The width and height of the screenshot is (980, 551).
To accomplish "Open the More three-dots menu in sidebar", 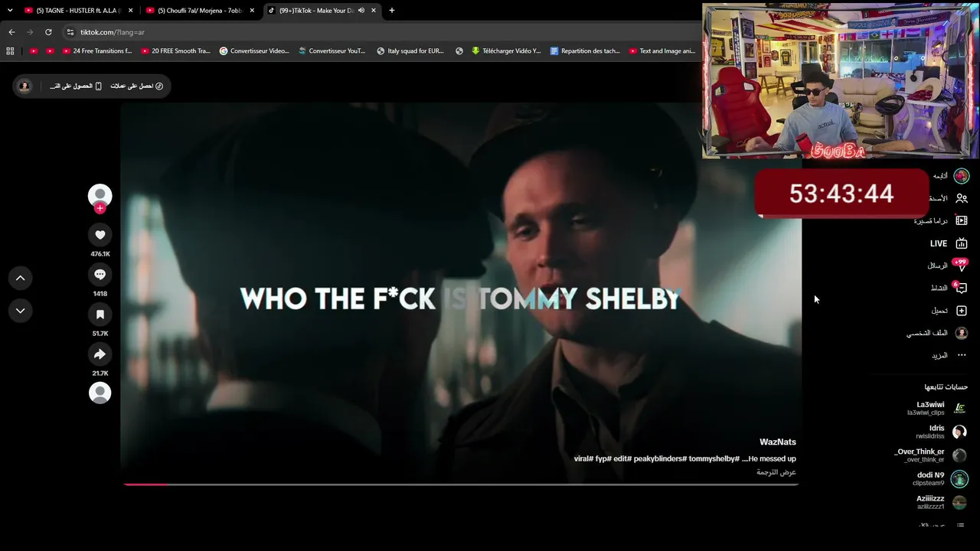I will point(962,355).
